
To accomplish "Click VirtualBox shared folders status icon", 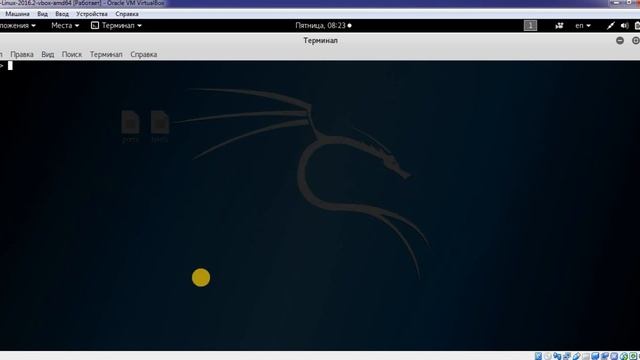I will 586,356.
